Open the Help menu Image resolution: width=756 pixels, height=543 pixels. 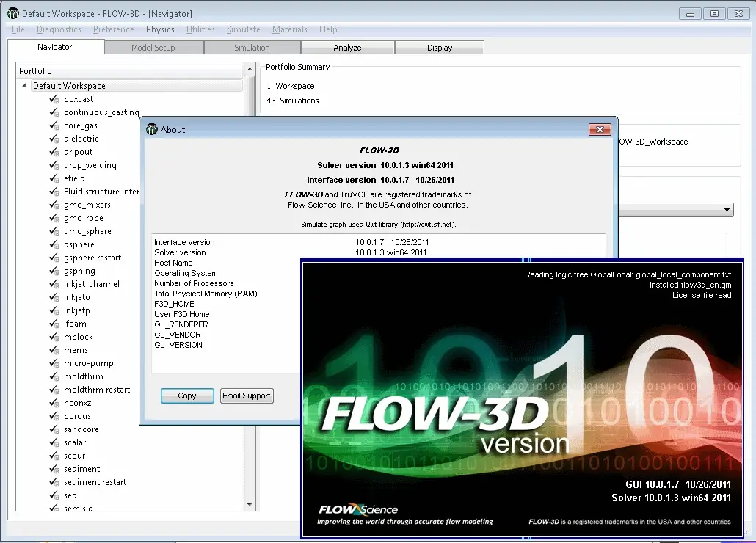pos(328,29)
